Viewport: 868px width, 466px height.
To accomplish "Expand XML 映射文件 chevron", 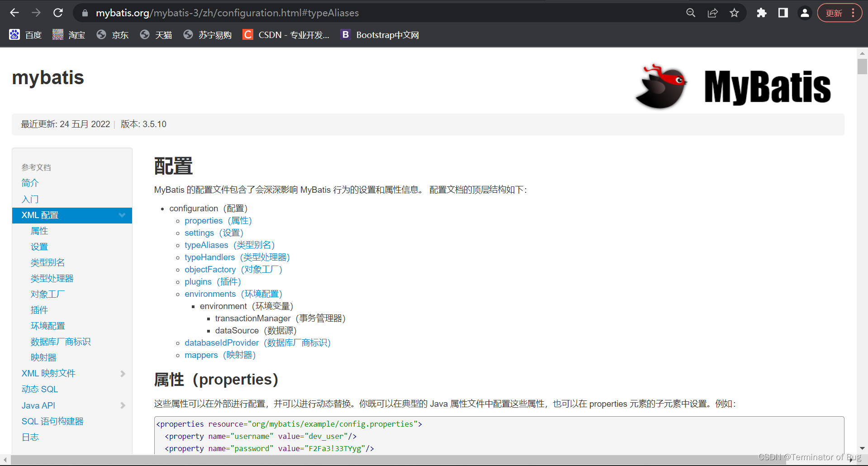I will point(123,374).
